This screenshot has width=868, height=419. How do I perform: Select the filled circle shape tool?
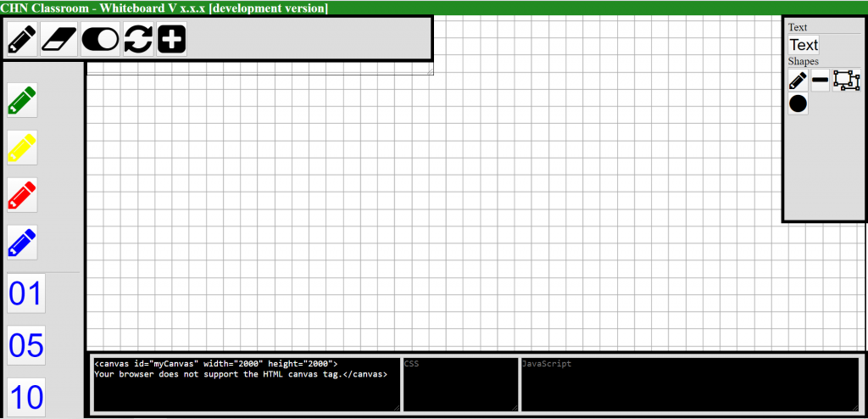pyautogui.click(x=798, y=104)
